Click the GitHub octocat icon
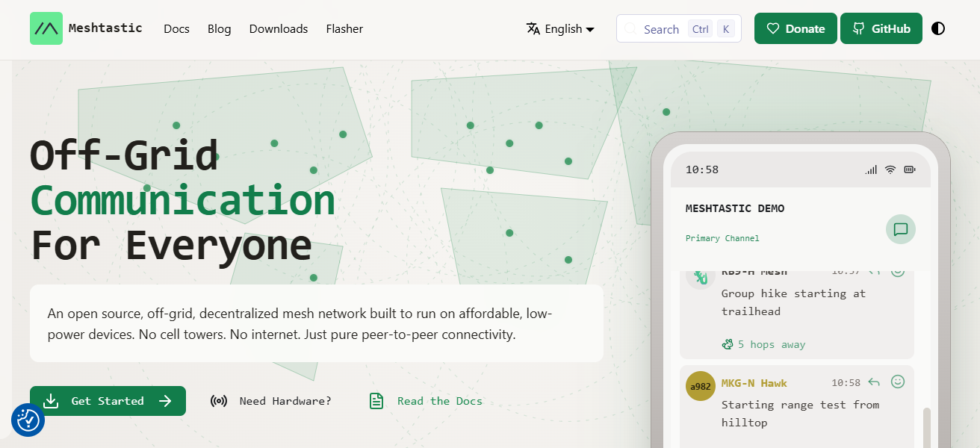The width and height of the screenshot is (980, 448). (859, 28)
